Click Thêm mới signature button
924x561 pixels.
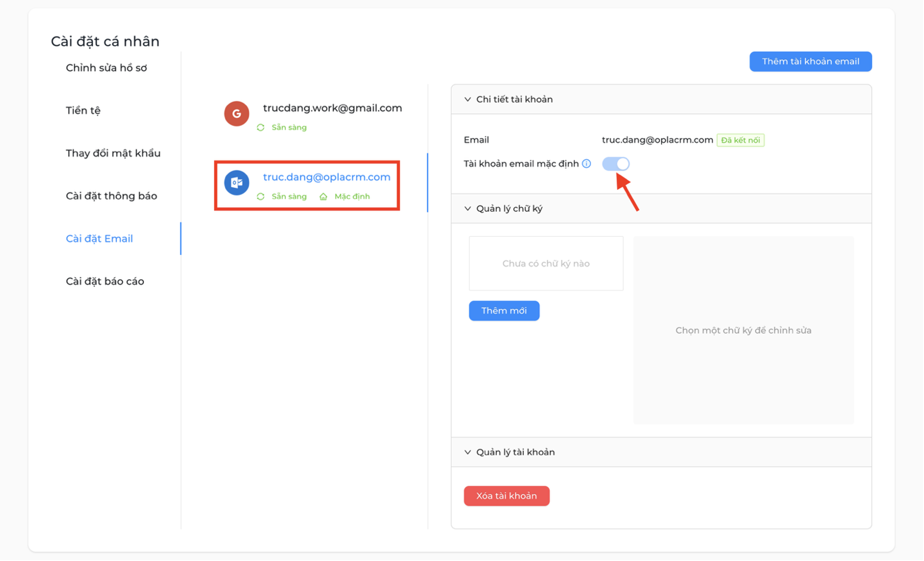[504, 311]
